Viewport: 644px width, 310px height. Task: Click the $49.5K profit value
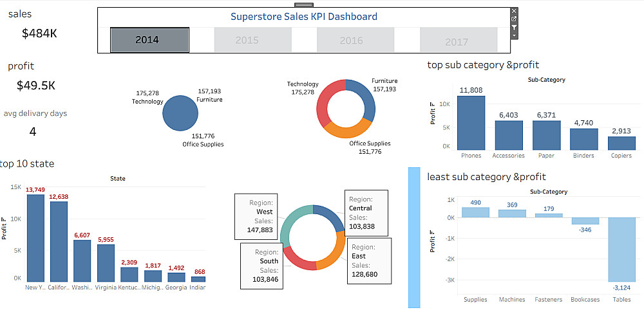(x=36, y=86)
